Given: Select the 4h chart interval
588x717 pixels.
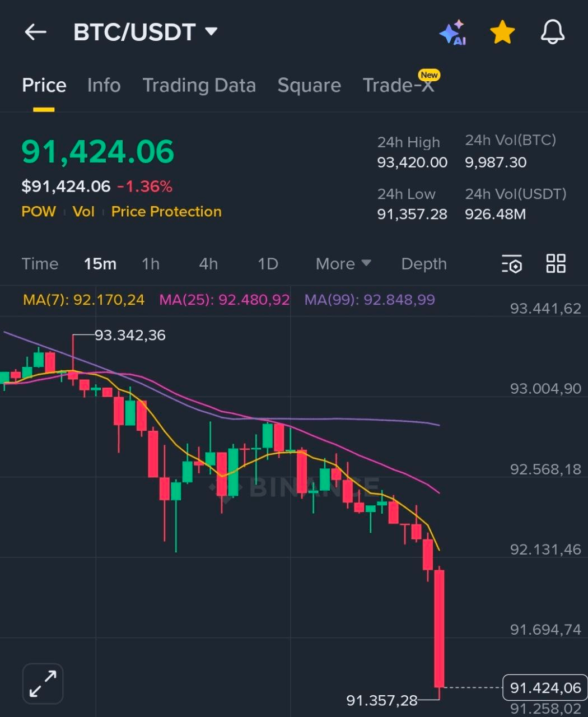Looking at the screenshot, I should click(208, 264).
